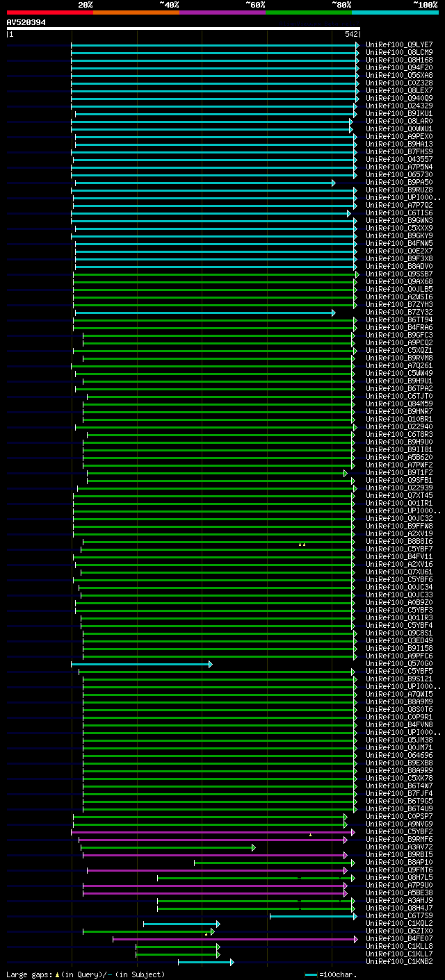Select the UniRef100_C1KNB2 label
This screenshot has width=445, height=980.
click(x=399, y=961)
